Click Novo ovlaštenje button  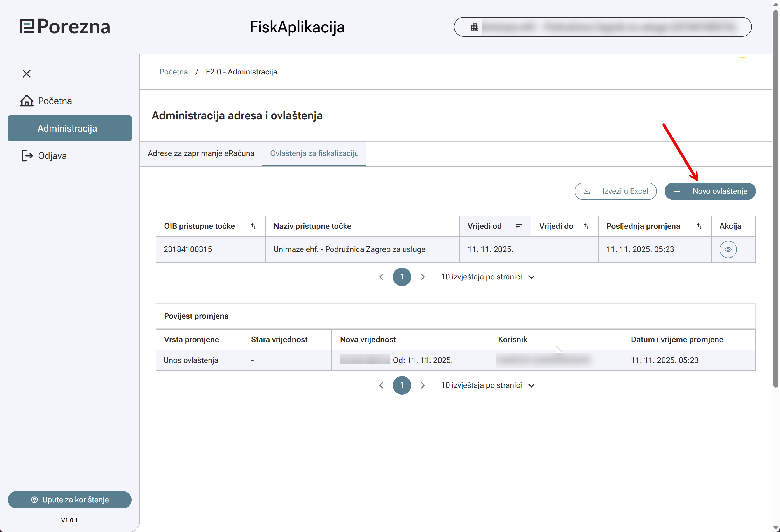click(x=710, y=191)
